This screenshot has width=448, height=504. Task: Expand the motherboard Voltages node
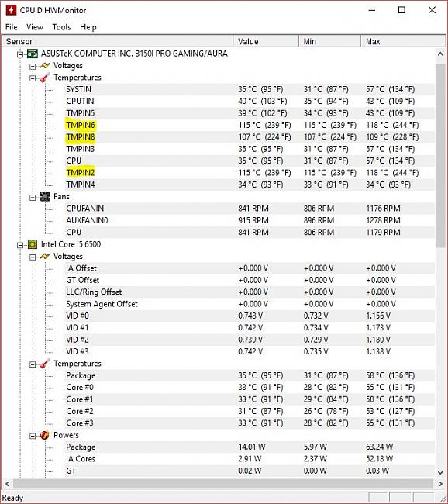[33, 67]
